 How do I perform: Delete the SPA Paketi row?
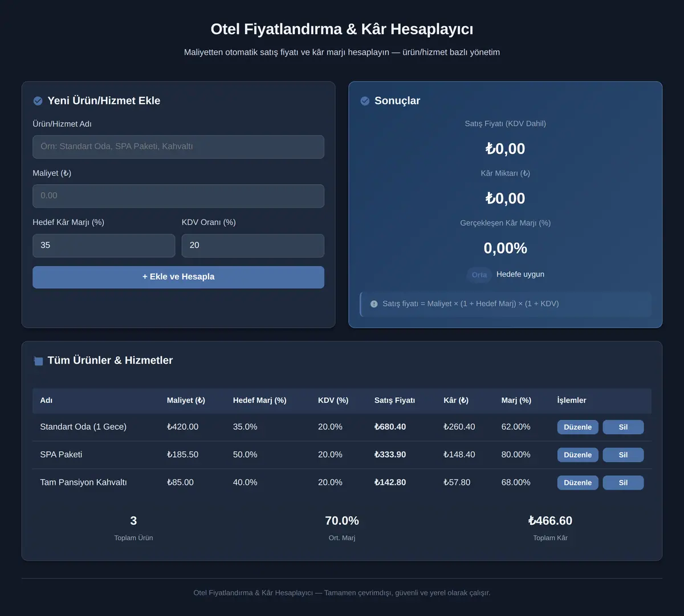623,455
